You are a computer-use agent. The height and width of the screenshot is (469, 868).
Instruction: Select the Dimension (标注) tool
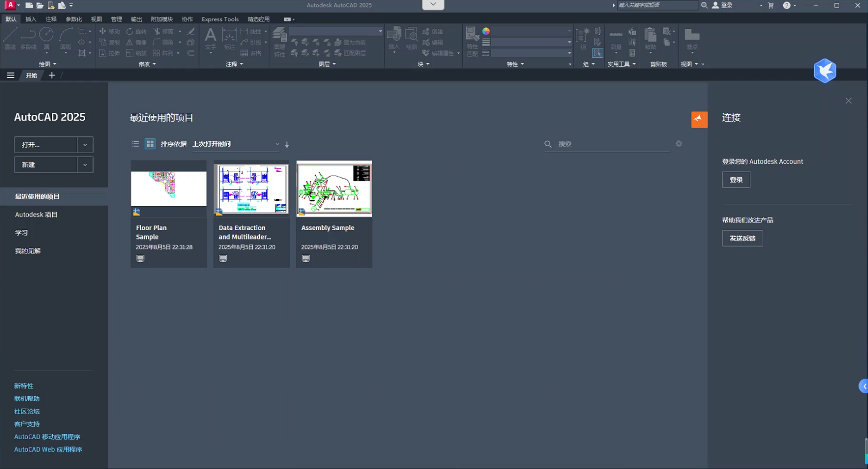pyautogui.click(x=229, y=38)
